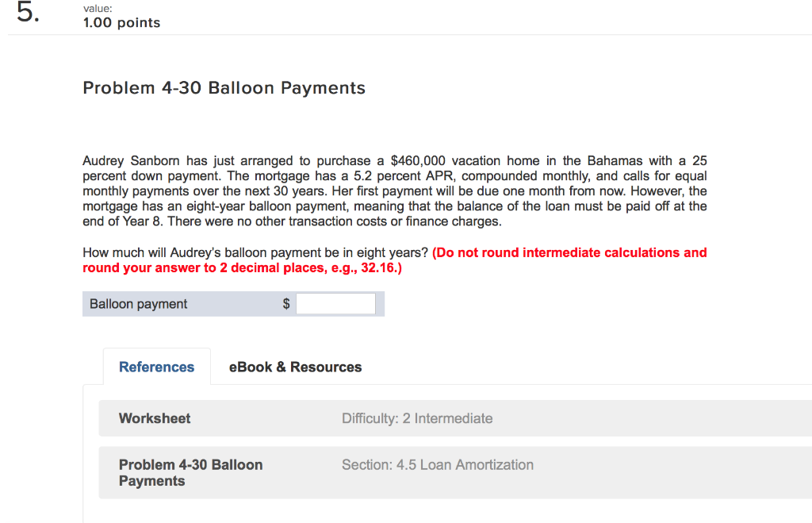
Task: Click question number 5
Action: pos(24,13)
